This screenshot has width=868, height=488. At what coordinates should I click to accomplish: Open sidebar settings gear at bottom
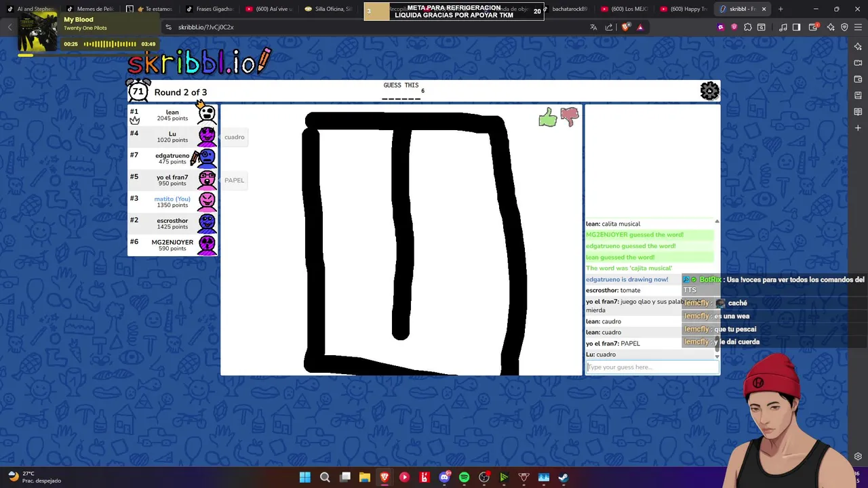(x=858, y=457)
